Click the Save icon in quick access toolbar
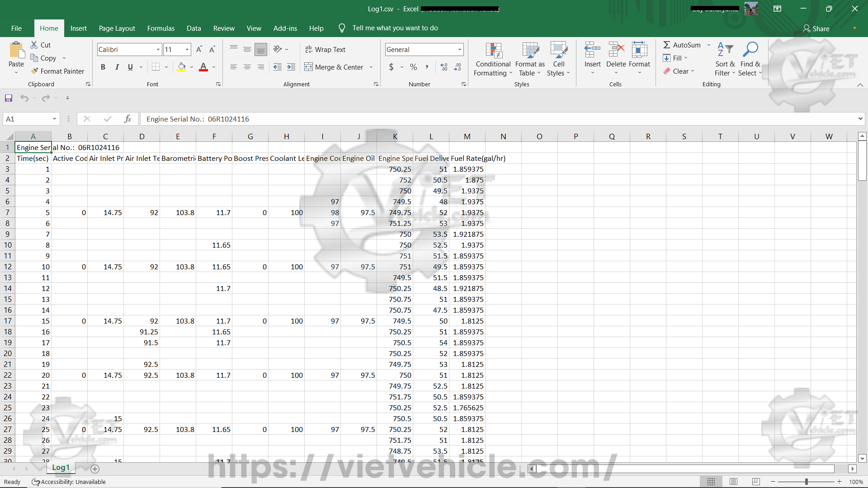Screen dimensions: 868x488 [9, 98]
